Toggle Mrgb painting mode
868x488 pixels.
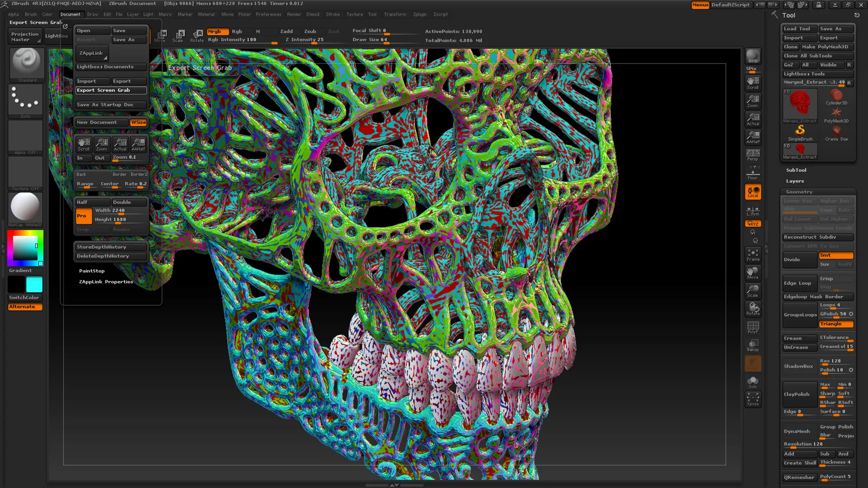pyautogui.click(x=218, y=31)
